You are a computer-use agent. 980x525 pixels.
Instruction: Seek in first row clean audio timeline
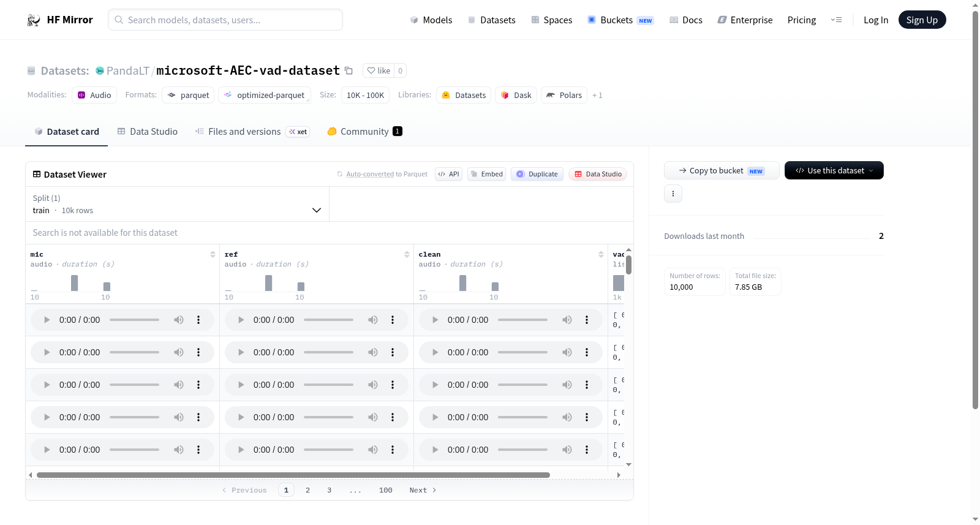pos(522,320)
